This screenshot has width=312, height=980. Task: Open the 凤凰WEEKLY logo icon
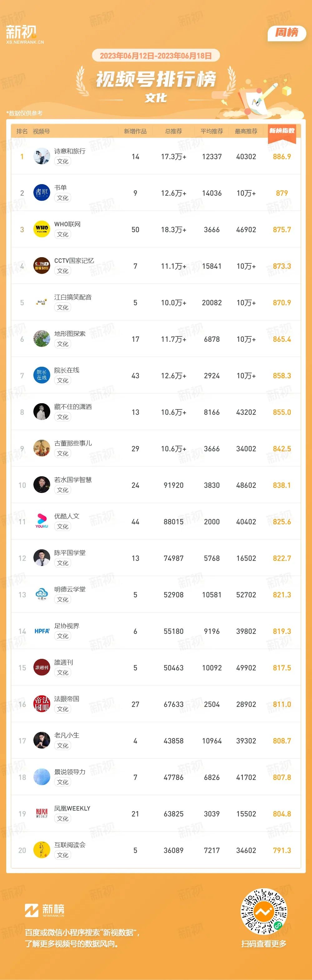point(42,814)
